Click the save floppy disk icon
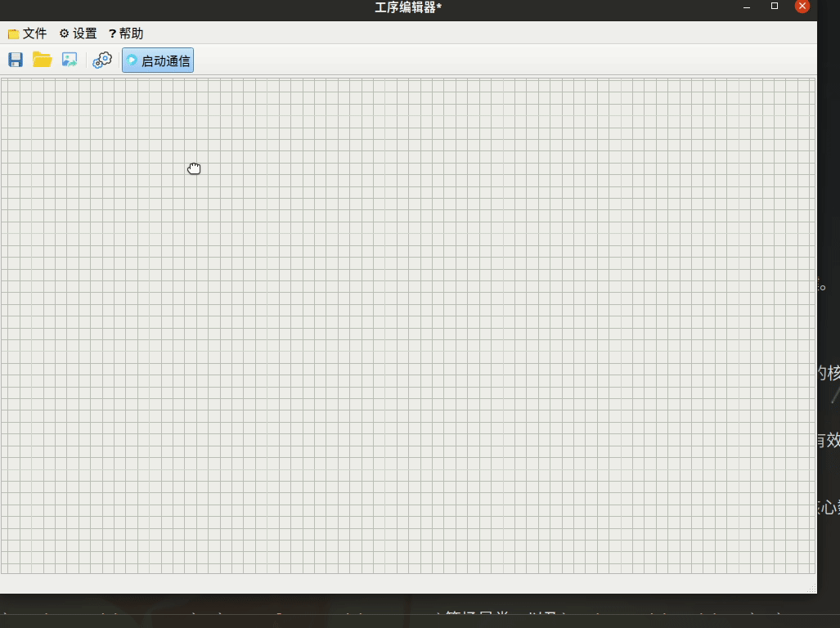 (16, 60)
